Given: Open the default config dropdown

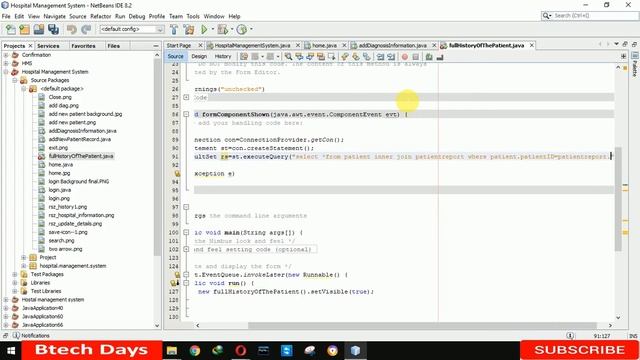Looking at the screenshot, I should click(x=132, y=29).
